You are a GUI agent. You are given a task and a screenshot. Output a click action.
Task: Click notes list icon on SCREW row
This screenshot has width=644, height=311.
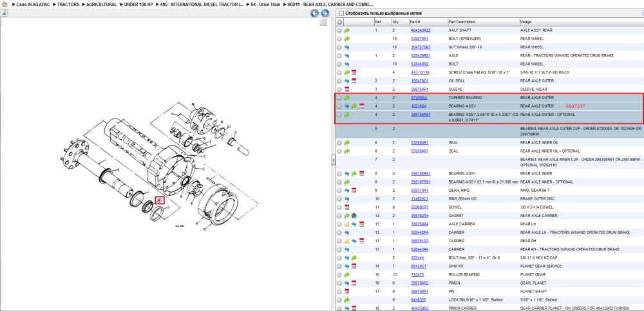(354, 72)
